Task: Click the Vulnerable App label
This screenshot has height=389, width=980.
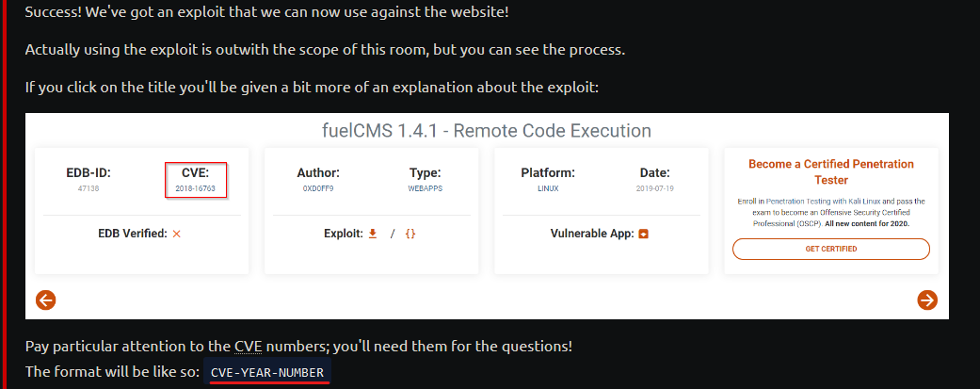Action: pyautogui.click(x=592, y=234)
